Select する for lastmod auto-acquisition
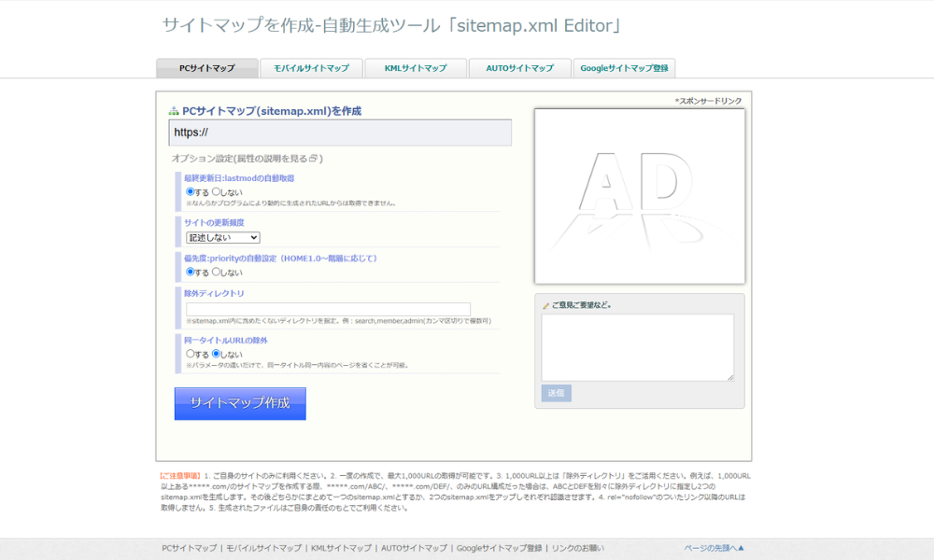 pyautogui.click(x=191, y=192)
